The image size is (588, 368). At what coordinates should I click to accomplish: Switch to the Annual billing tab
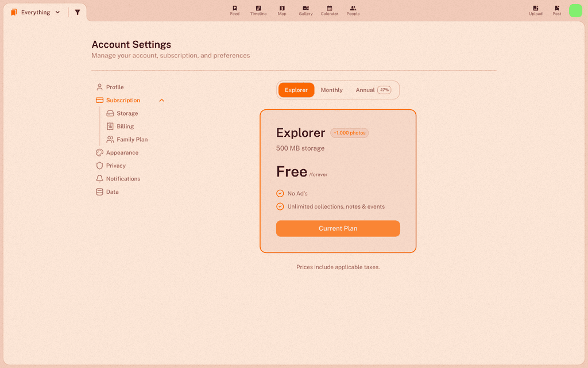[x=373, y=90]
